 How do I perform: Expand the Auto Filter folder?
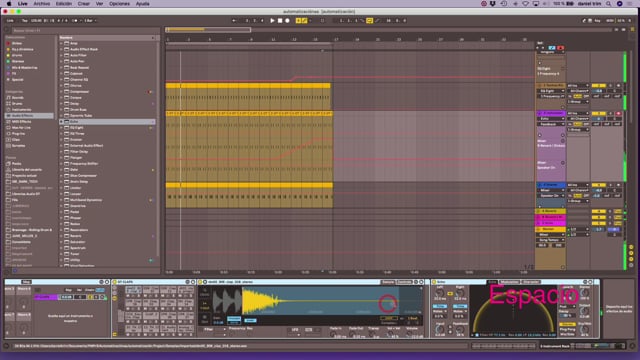[62, 56]
